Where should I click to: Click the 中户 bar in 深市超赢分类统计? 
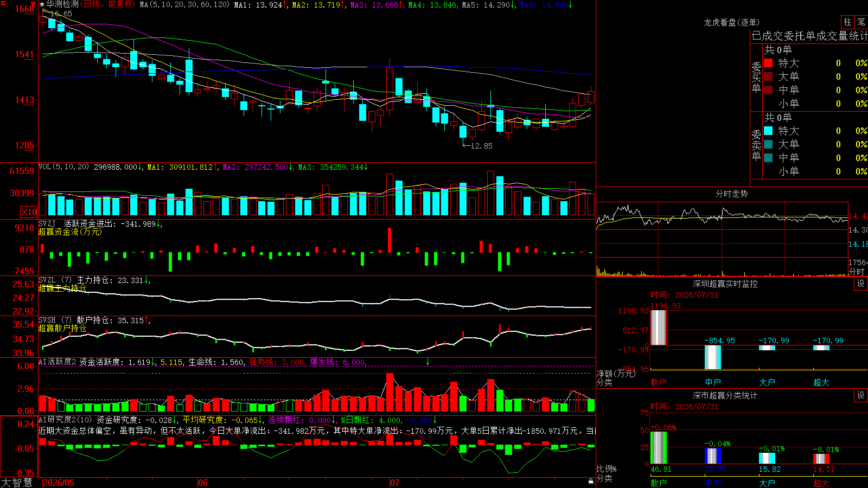(x=713, y=456)
